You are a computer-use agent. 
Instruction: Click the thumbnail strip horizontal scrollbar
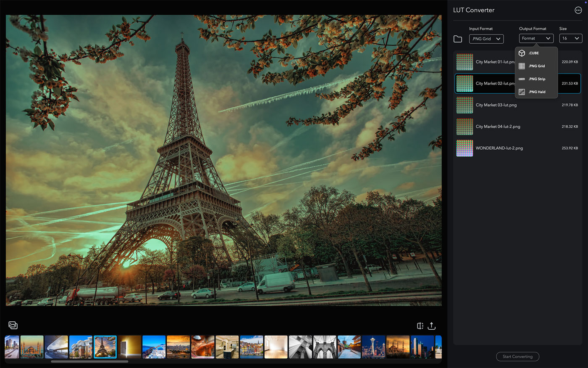coord(89,361)
